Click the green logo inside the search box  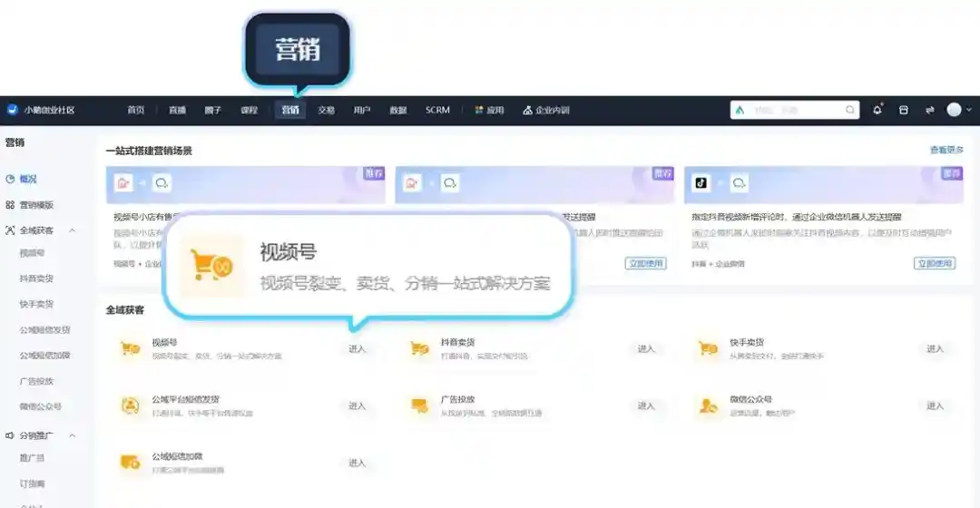pyautogui.click(x=740, y=110)
